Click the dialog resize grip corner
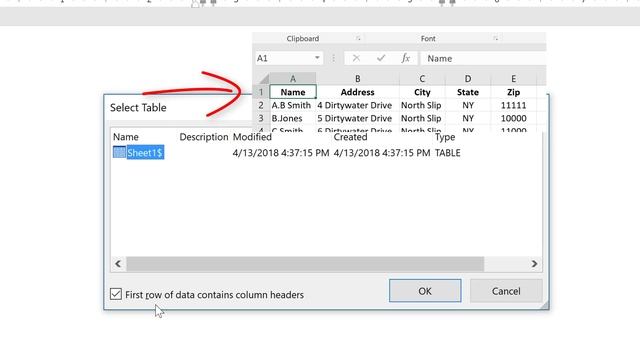 tap(545, 305)
